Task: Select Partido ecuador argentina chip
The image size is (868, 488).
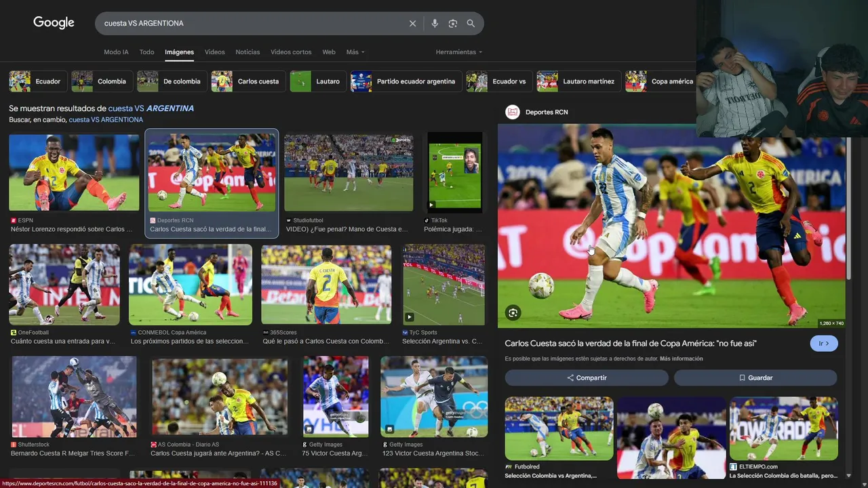Action: [x=406, y=81]
